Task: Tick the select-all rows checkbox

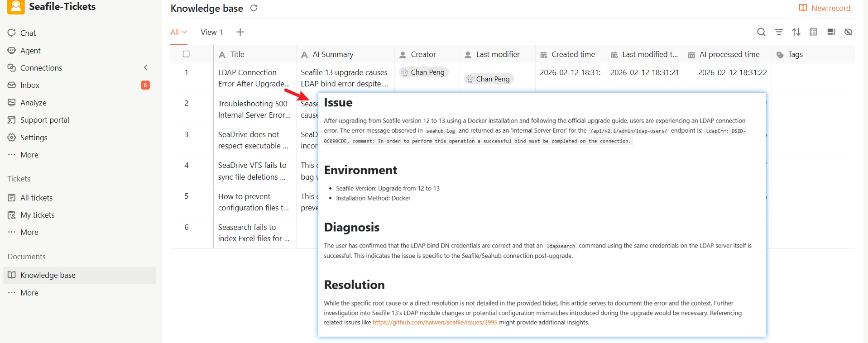Action: click(186, 54)
